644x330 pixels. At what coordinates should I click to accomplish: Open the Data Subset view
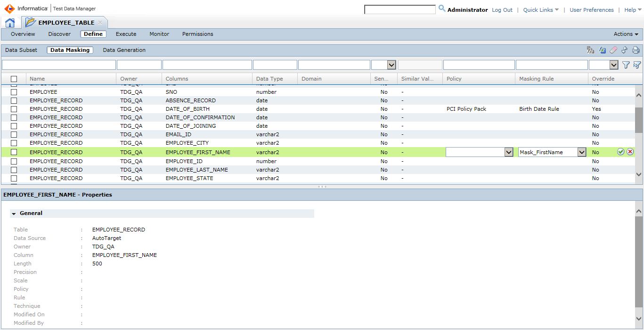[x=21, y=50]
